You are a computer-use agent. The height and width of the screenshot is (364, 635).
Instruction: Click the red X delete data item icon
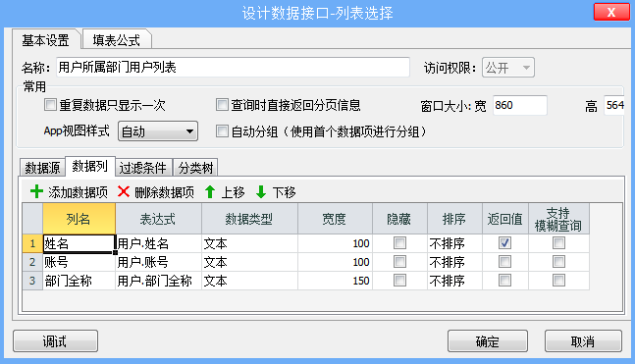tap(124, 191)
